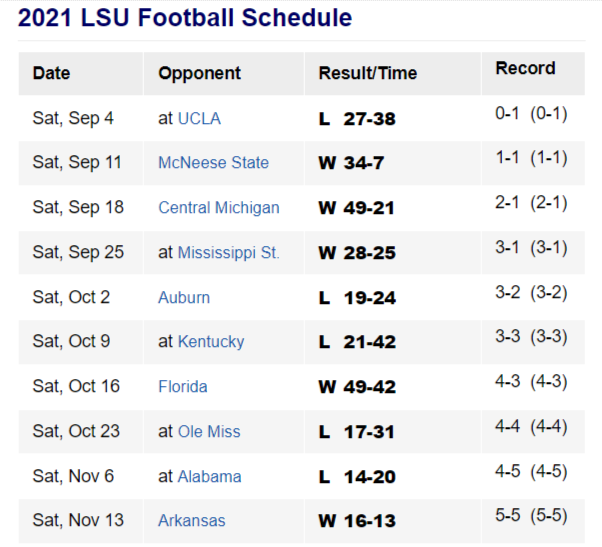The width and height of the screenshot is (602, 547).
Task: Click the W 34-7 result score
Action: point(351,163)
